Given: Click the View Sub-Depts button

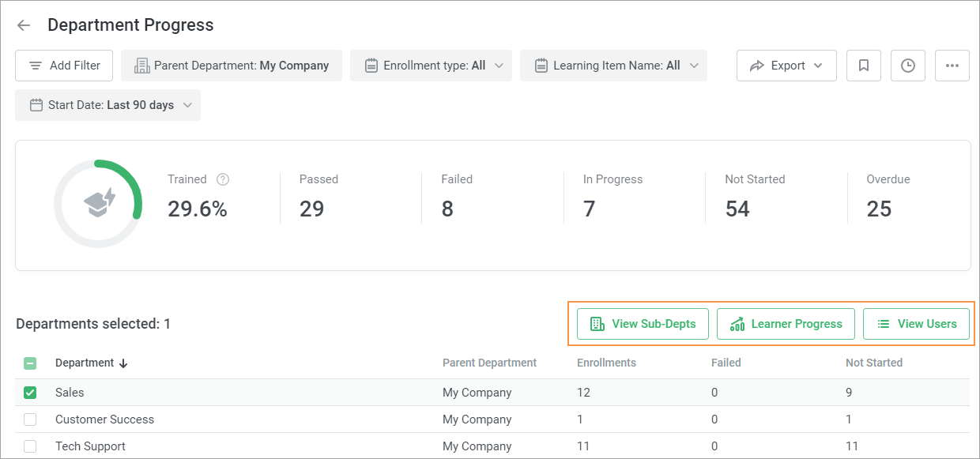Looking at the screenshot, I should point(642,324).
